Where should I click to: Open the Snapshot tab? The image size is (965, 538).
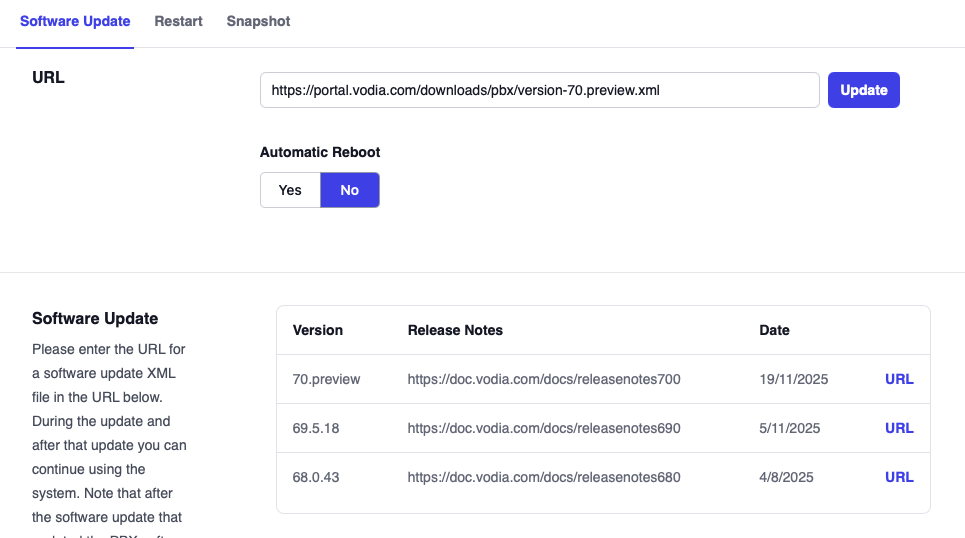258,21
